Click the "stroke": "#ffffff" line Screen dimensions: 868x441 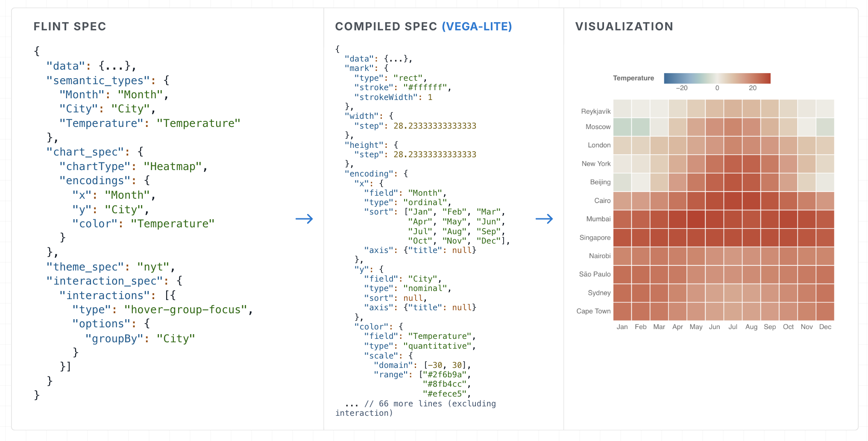tap(403, 88)
